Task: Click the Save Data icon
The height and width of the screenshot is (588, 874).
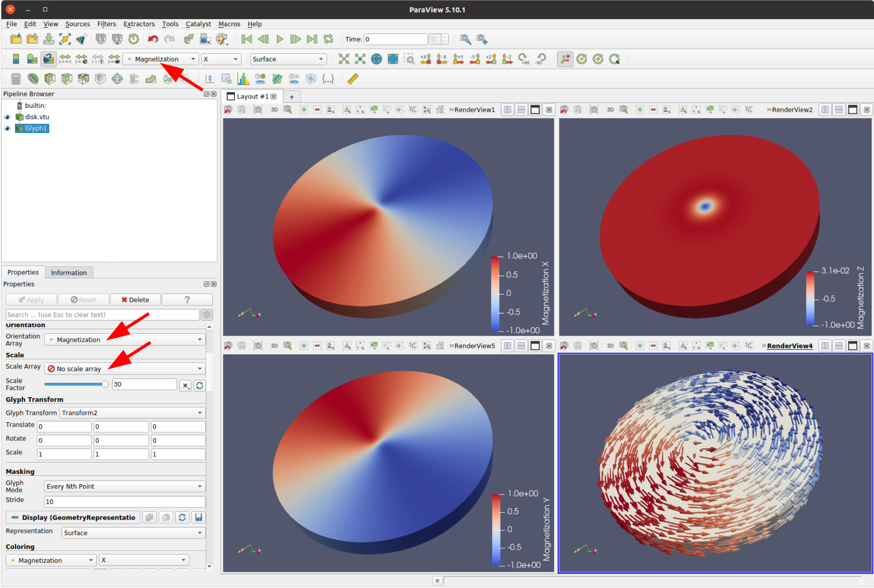Action: click(48, 39)
